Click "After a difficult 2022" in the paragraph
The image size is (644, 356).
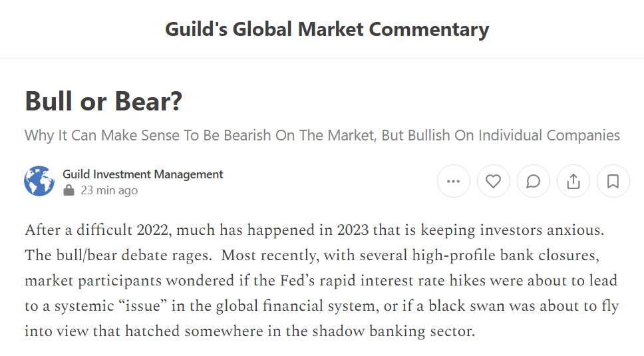pos(97,230)
